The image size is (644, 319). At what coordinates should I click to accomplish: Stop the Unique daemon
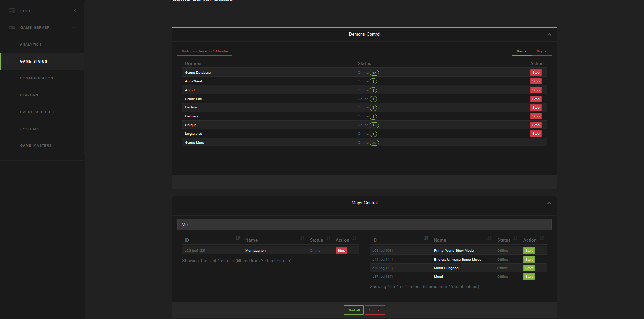point(536,125)
